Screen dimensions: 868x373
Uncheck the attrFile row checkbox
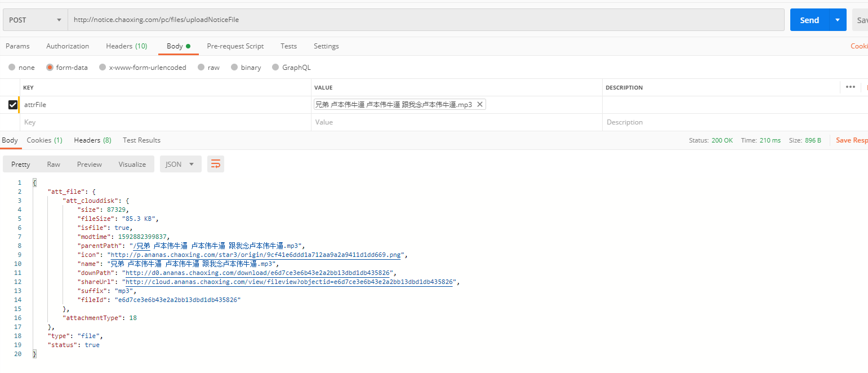point(13,104)
